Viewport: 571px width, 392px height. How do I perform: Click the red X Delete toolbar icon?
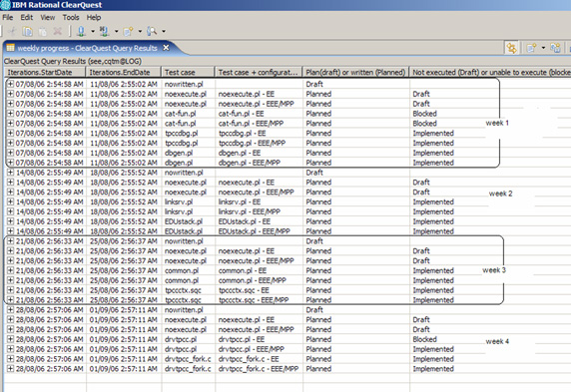tap(57, 32)
